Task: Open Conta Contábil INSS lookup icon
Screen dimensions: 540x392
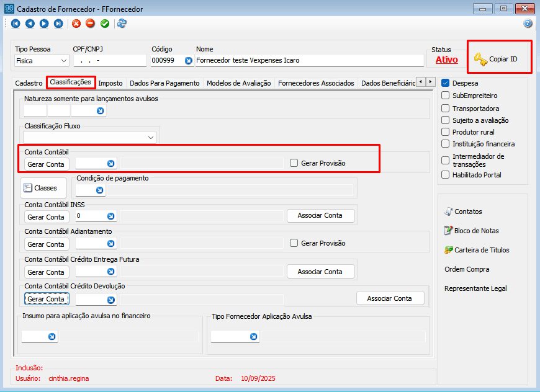Action: click(110, 216)
